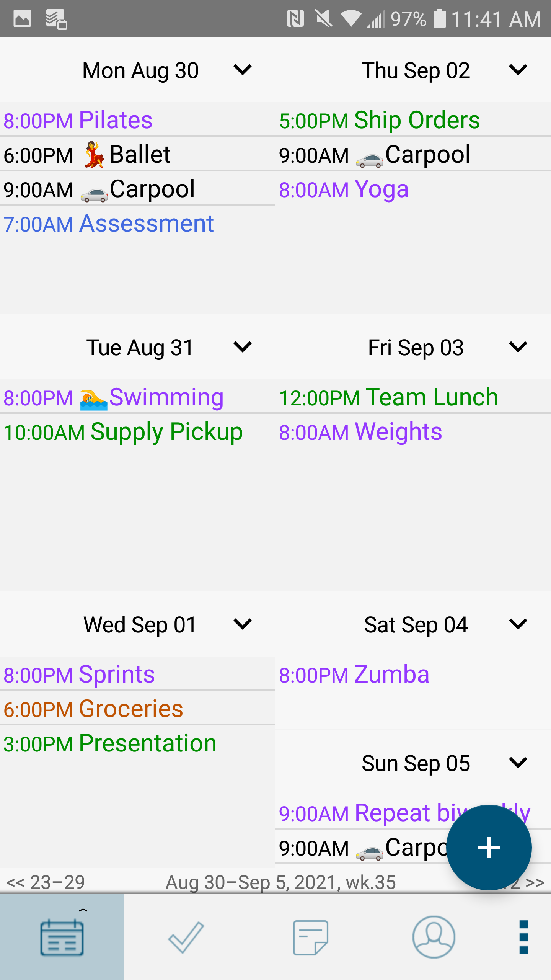Open the notes tab icon
The width and height of the screenshot is (551, 980).
(x=310, y=937)
